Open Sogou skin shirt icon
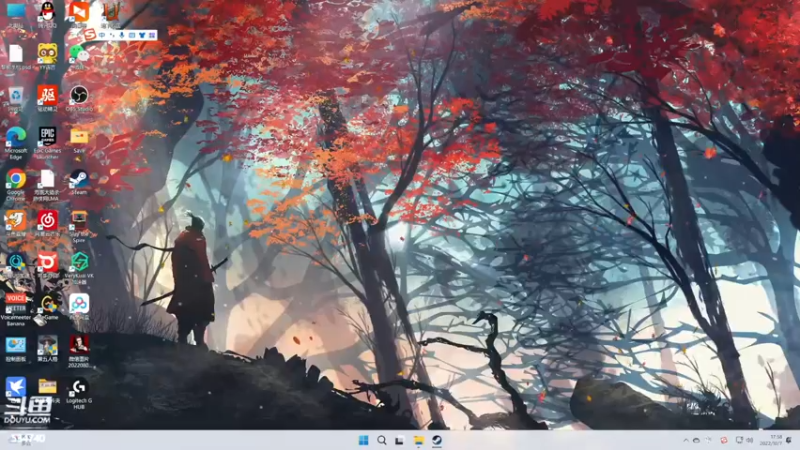800x450 pixels. pos(142,35)
